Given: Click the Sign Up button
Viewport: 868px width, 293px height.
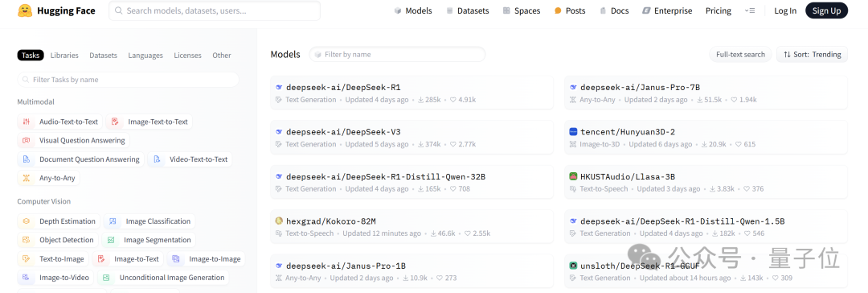Looking at the screenshot, I should [826, 10].
